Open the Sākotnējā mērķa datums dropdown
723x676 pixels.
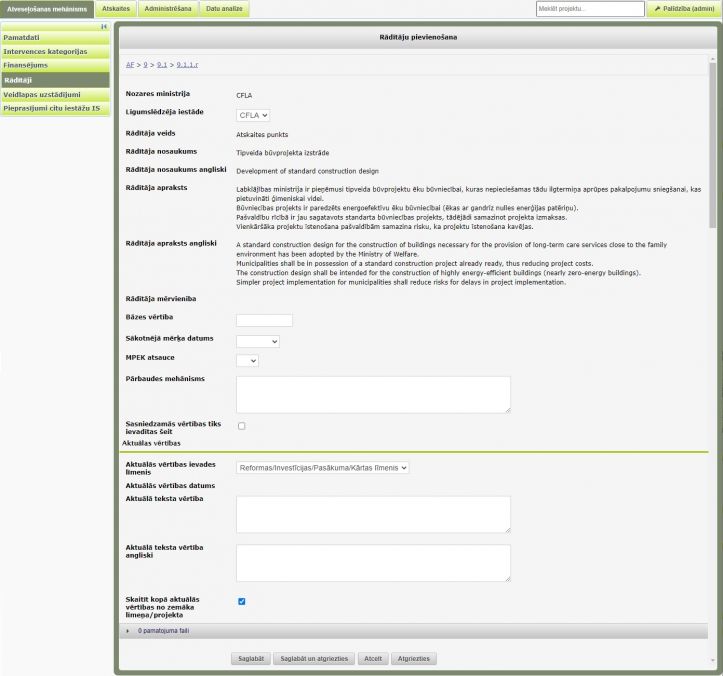257,341
